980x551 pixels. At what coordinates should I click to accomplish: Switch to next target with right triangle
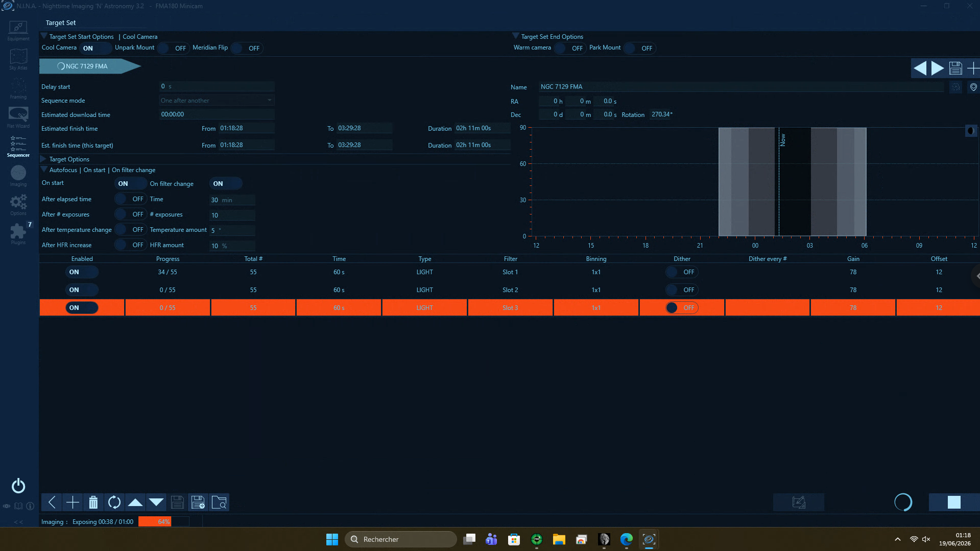(x=938, y=68)
